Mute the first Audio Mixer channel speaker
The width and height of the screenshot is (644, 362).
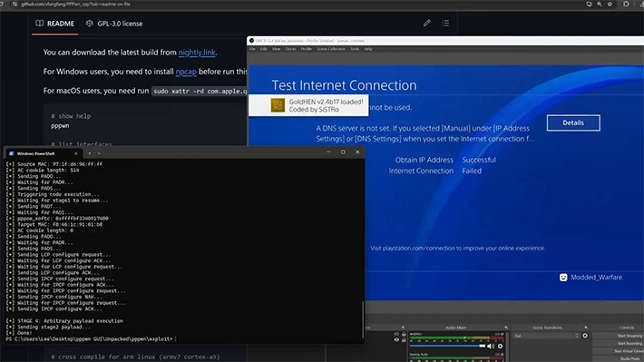491,346
